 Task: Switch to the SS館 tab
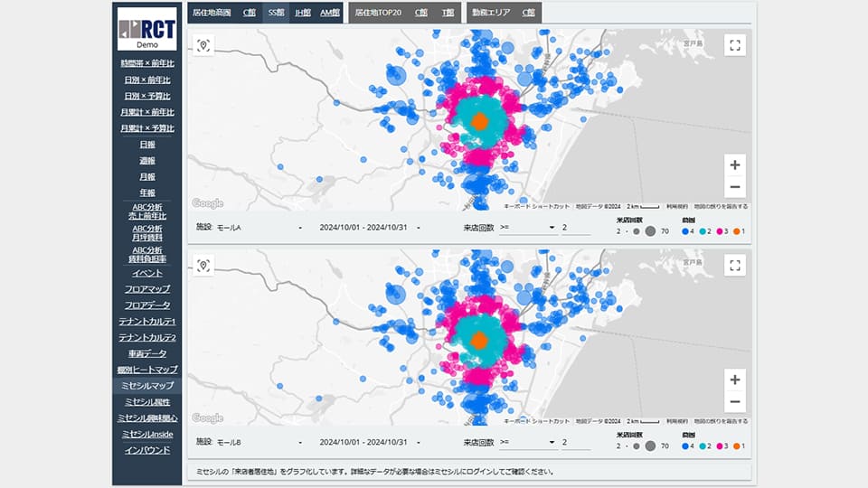(x=276, y=14)
